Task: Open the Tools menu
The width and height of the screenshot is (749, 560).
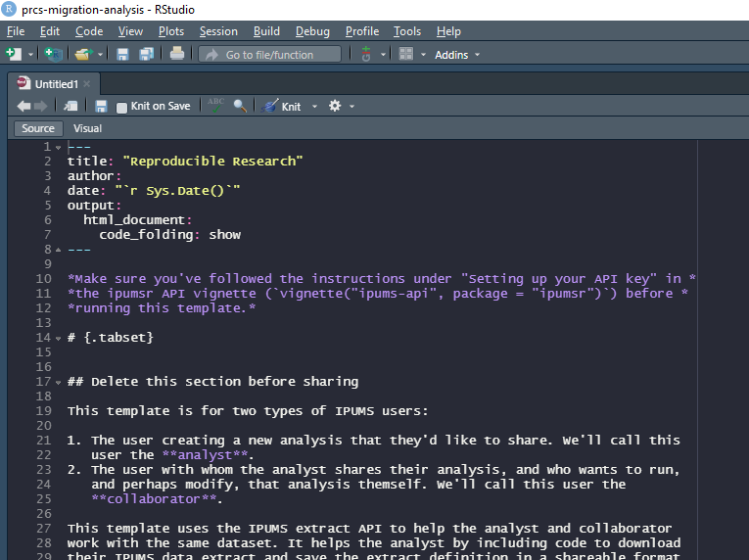Action: tap(407, 31)
